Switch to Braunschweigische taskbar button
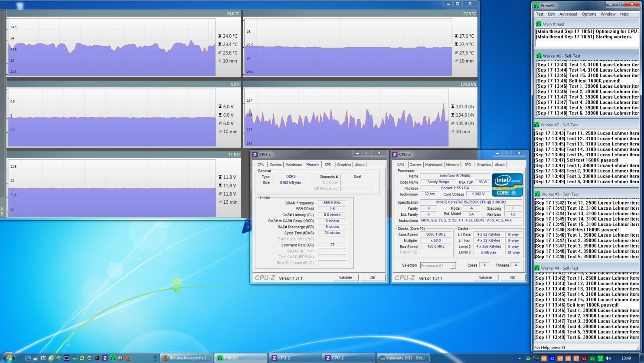The width and height of the screenshot is (644, 363). point(186,358)
